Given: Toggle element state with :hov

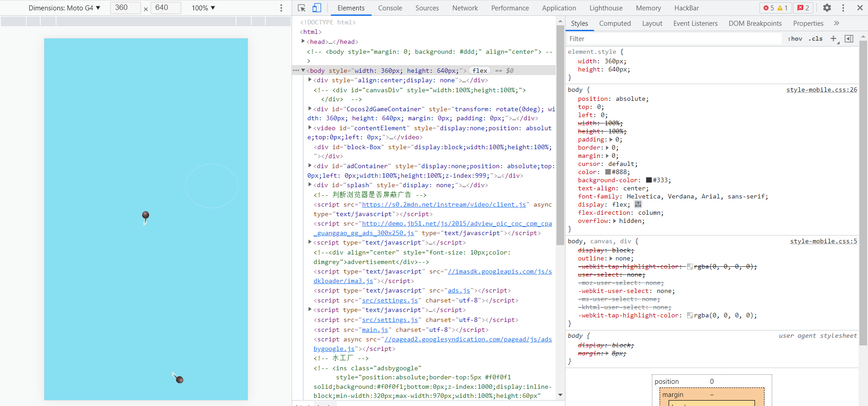Looking at the screenshot, I should pyautogui.click(x=795, y=39).
